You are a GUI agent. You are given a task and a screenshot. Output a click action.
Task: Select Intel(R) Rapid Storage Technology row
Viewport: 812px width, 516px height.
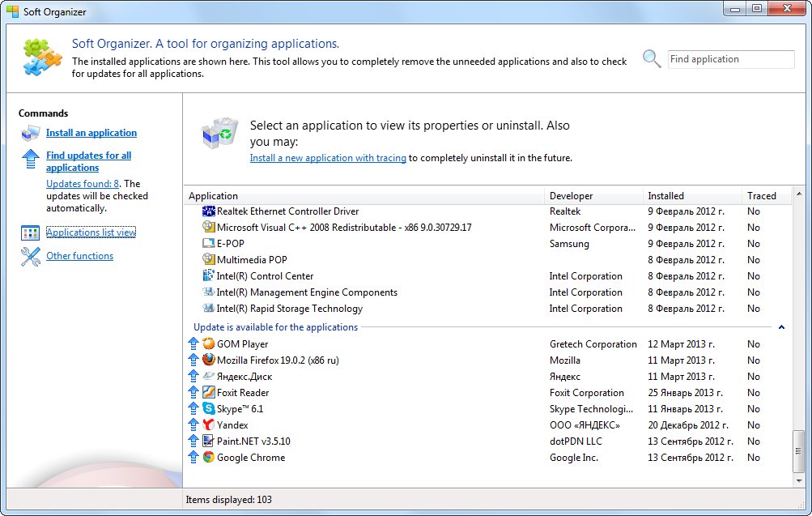488,309
